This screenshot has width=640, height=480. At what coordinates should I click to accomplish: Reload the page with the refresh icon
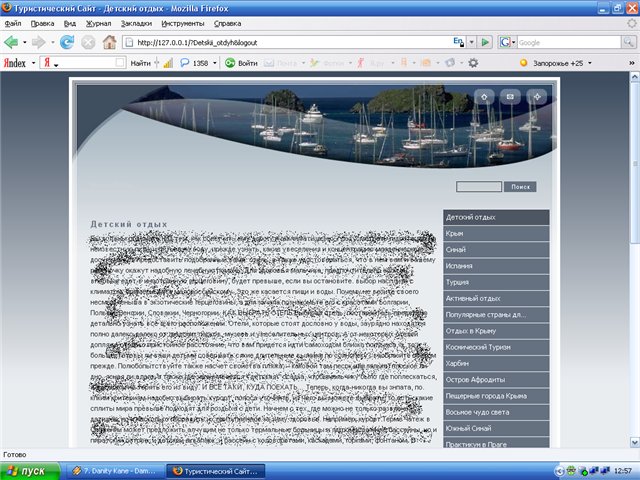coord(67,42)
